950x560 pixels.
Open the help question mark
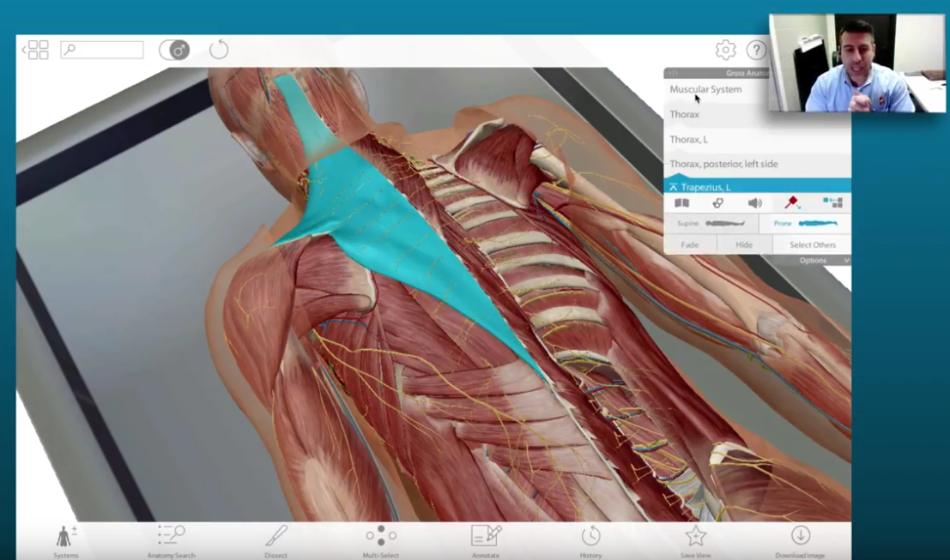click(756, 50)
